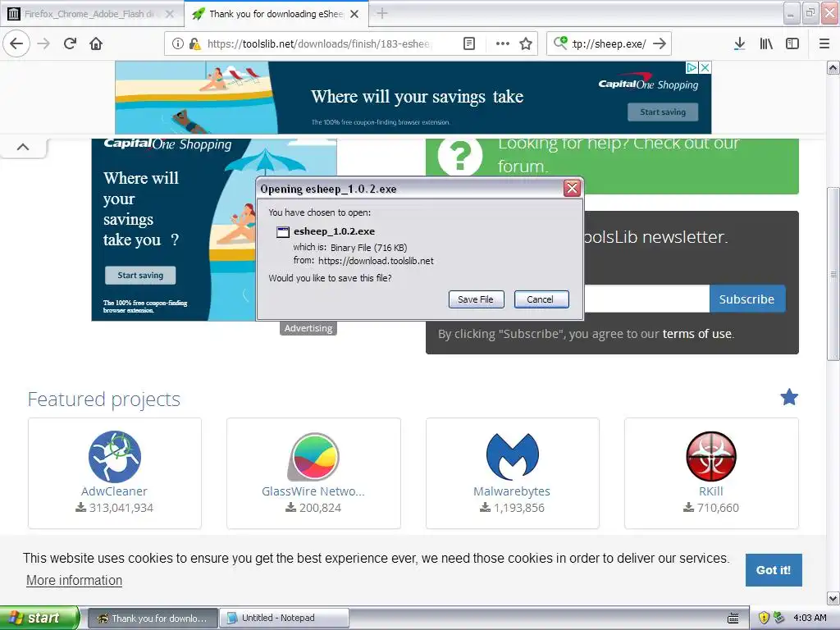This screenshot has height=630, width=840.
Task: Open the page actions three-dot menu
Action: click(503, 43)
